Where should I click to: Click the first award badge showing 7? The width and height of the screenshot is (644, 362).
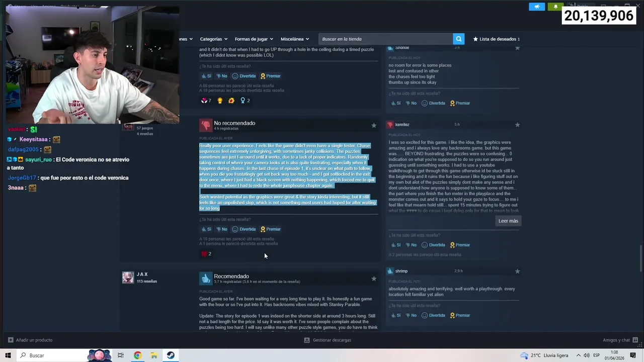tap(206, 101)
